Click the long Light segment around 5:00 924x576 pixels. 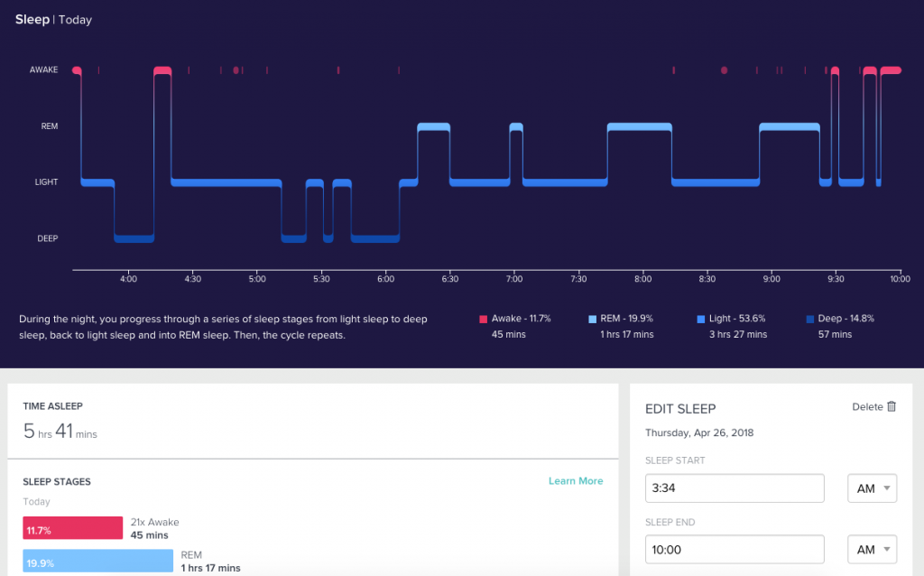pyautogui.click(x=226, y=182)
